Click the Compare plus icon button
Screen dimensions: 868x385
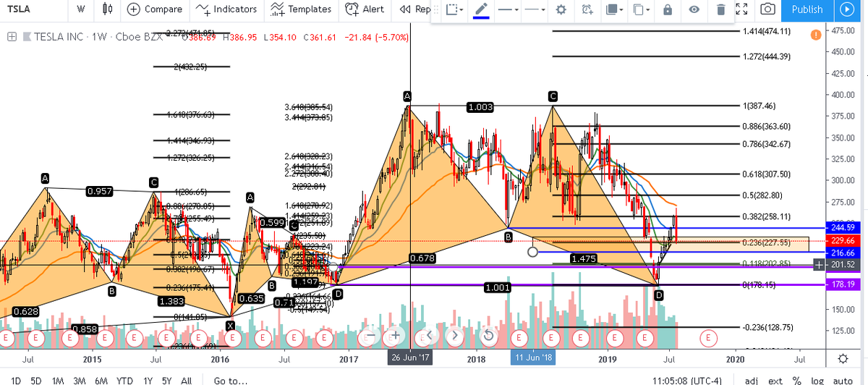coord(134,9)
